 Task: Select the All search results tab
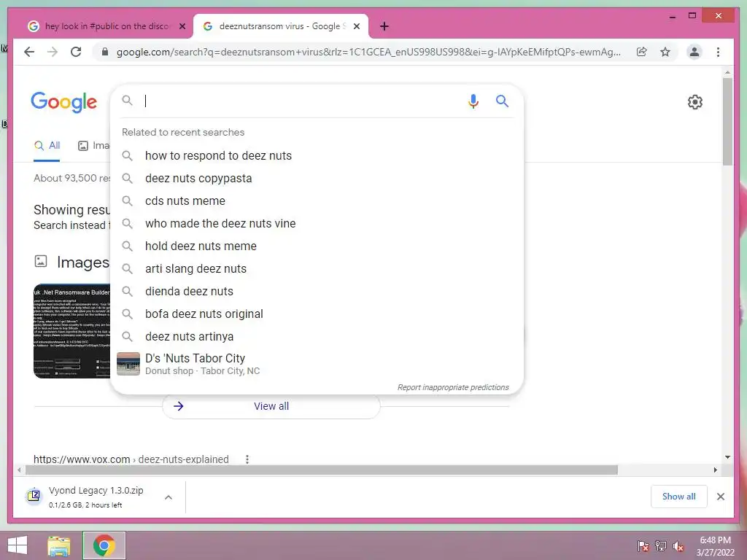[x=47, y=146]
